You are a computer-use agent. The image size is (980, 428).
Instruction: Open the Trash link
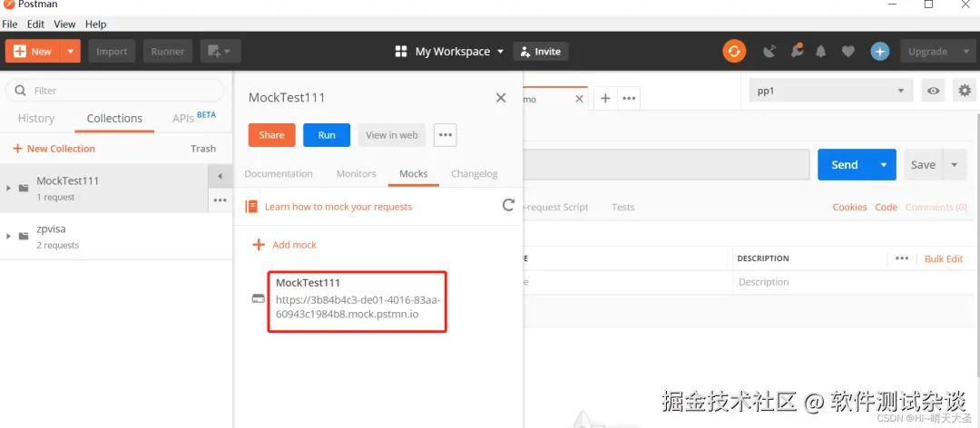click(x=203, y=149)
